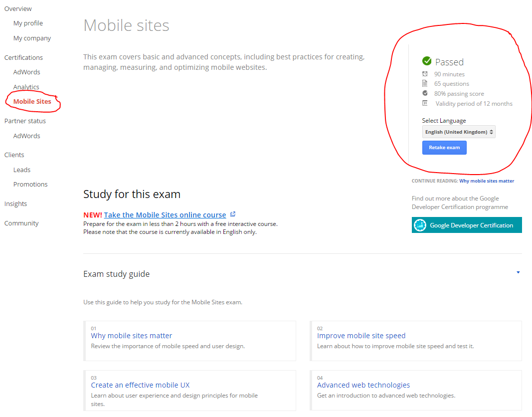Open Insights in sidebar

pyautogui.click(x=15, y=204)
